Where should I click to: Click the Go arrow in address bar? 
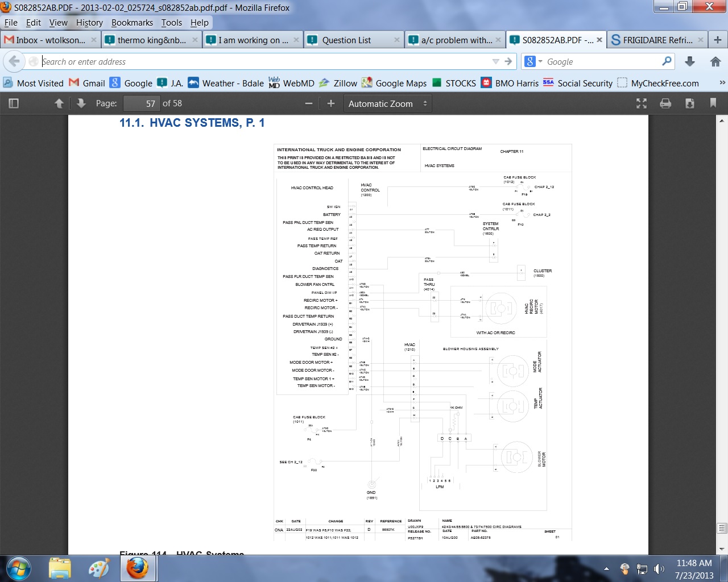tap(508, 61)
